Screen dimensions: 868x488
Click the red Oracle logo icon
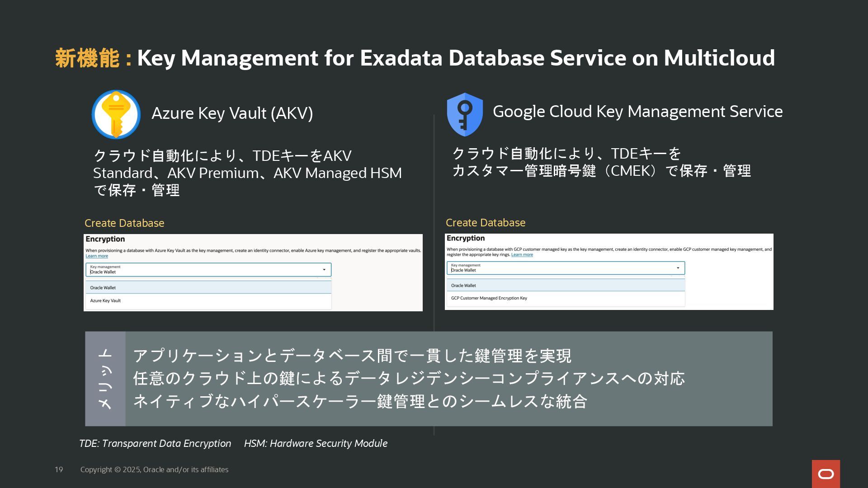click(826, 474)
